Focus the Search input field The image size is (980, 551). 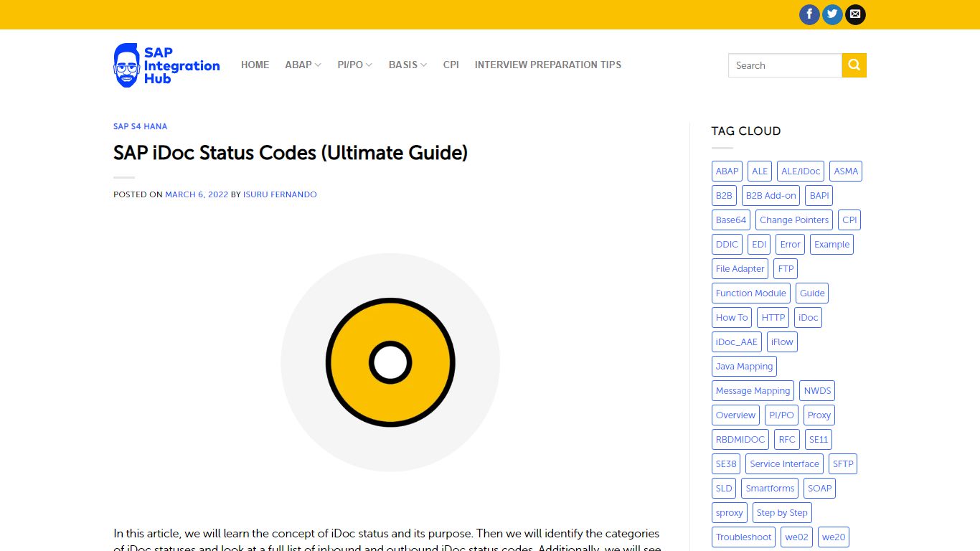[x=785, y=65]
